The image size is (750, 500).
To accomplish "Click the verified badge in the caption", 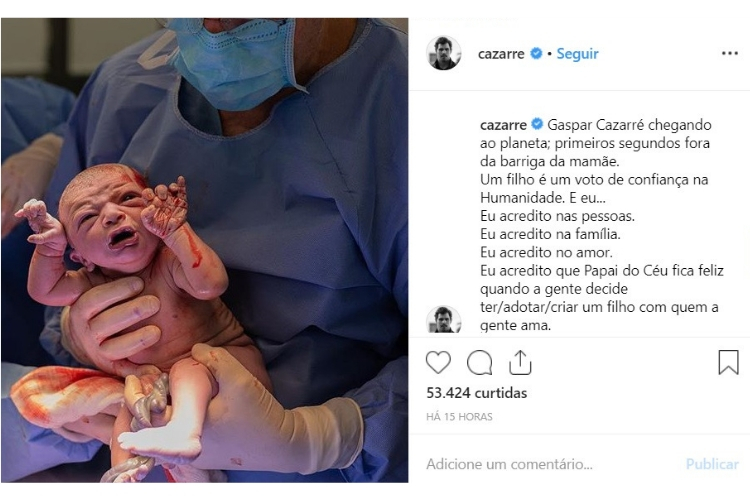I will (x=537, y=124).
